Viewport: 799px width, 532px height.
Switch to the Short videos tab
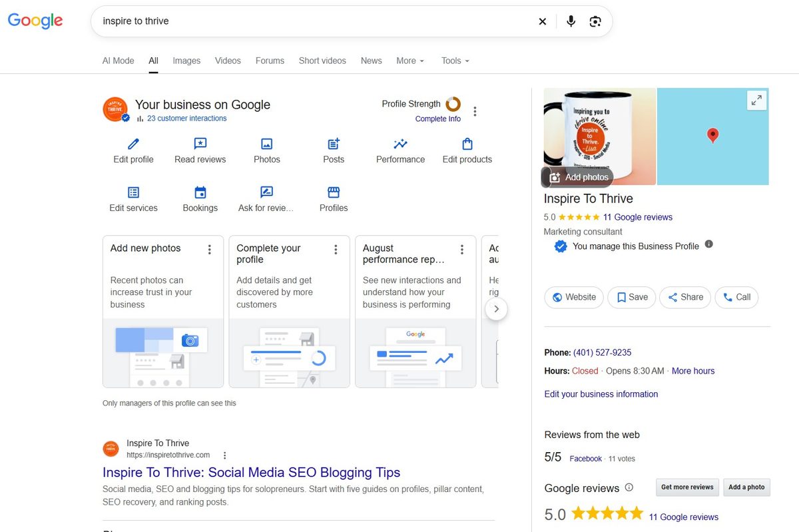[322, 61]
